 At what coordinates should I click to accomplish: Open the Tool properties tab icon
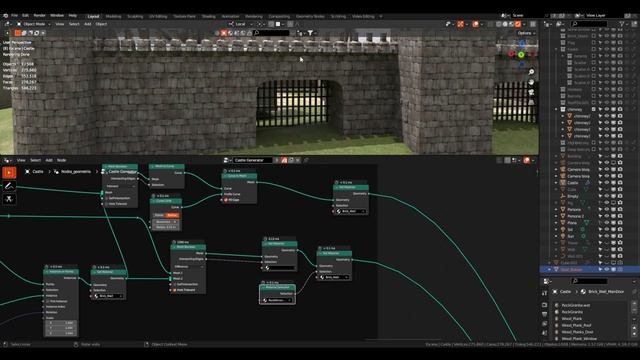tap(545, 293)
